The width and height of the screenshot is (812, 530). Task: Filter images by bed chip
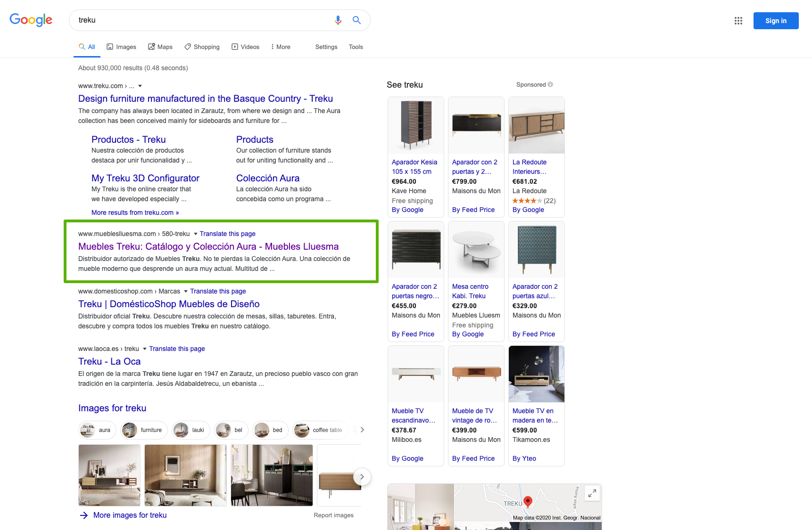coord(270,430)
